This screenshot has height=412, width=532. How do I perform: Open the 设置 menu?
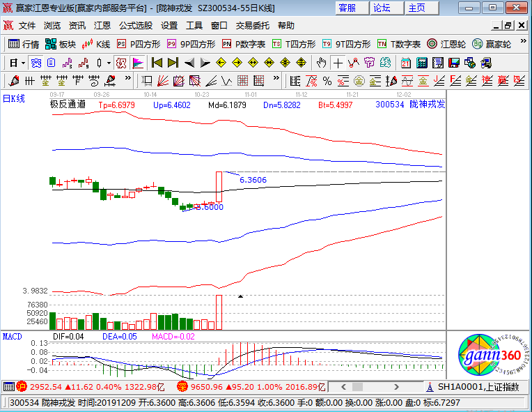(169, 26)
